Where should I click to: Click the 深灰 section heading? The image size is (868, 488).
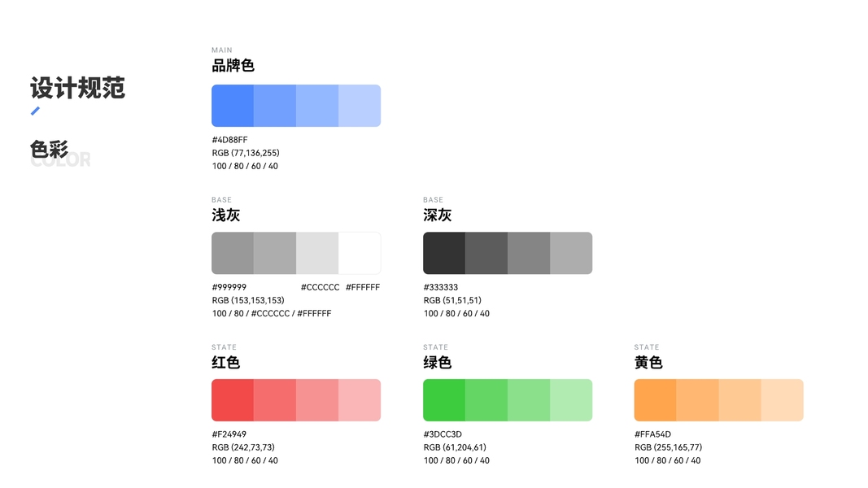click(438, 216)
